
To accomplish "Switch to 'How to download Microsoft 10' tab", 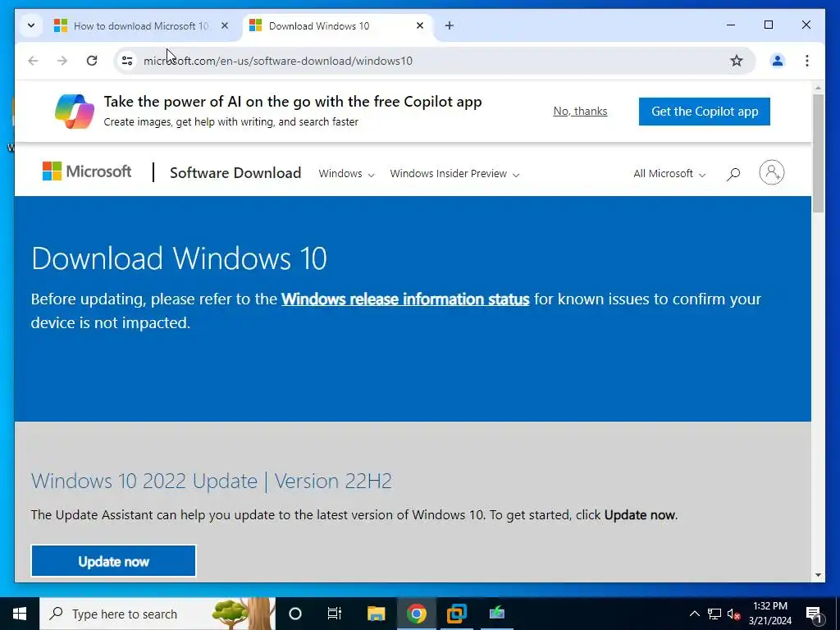I will point(141,25).
